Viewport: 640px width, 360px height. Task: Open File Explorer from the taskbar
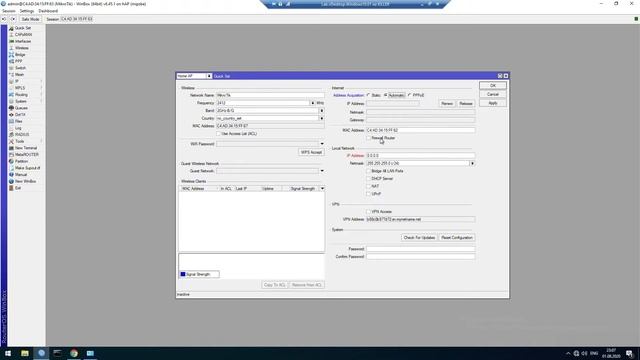(25, 353)
